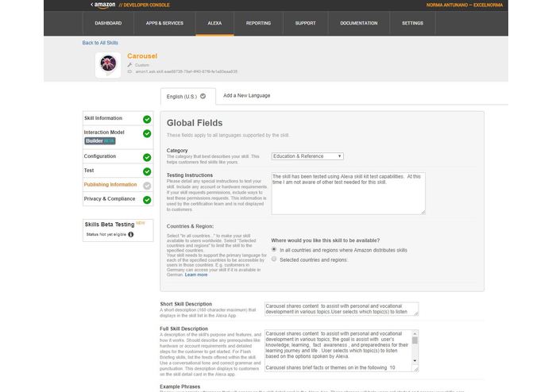Open the Test section
This screenshot has height=392, width=552.
pyautogui.click(x=89, y=170)
